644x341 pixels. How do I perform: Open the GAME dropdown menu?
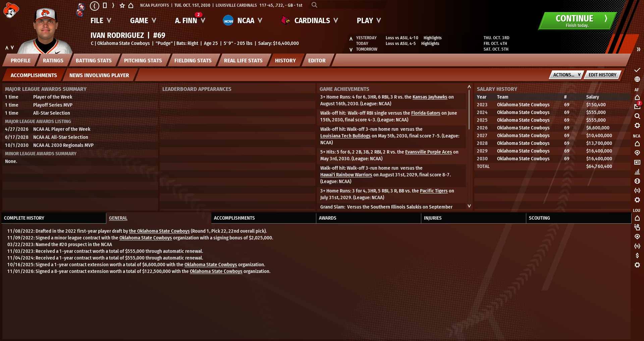point(143,20)
